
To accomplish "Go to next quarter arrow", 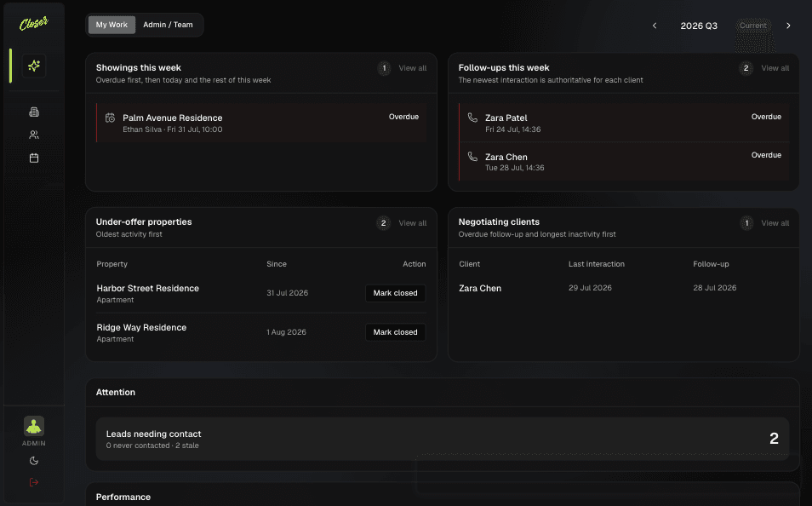I will coord(788,26).
